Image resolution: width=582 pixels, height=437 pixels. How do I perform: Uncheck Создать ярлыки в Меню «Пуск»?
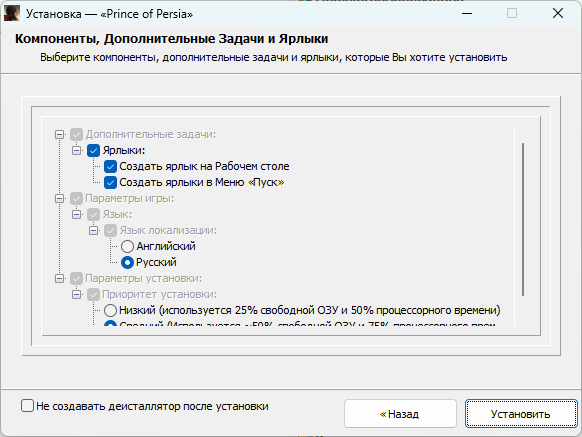pyautogui.click(x=110, y=182)
